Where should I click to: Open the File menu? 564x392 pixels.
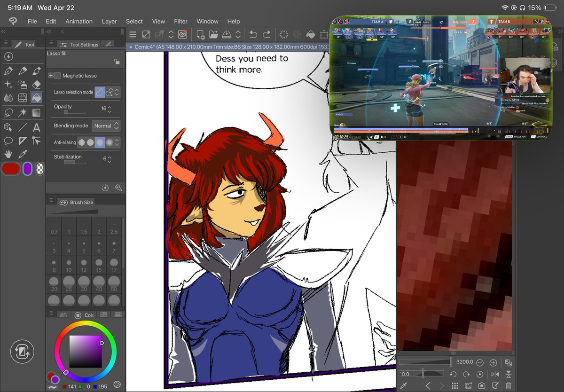[32, 21]
